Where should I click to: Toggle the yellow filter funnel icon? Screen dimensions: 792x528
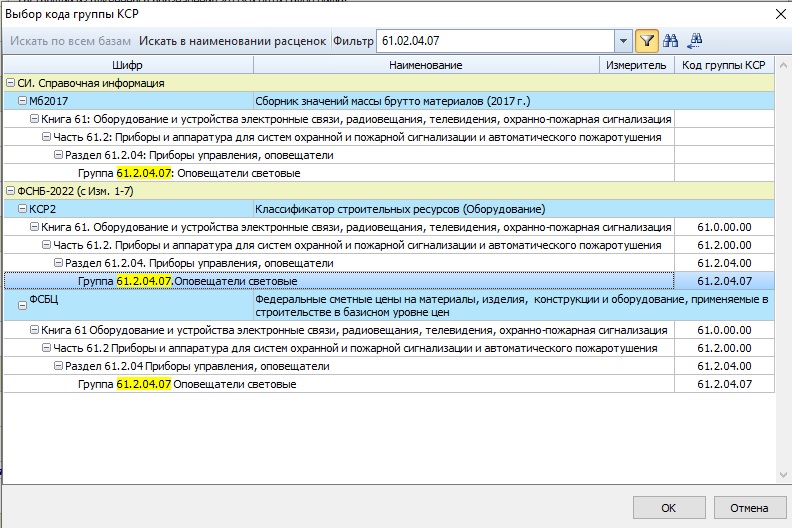coord(647,41)
